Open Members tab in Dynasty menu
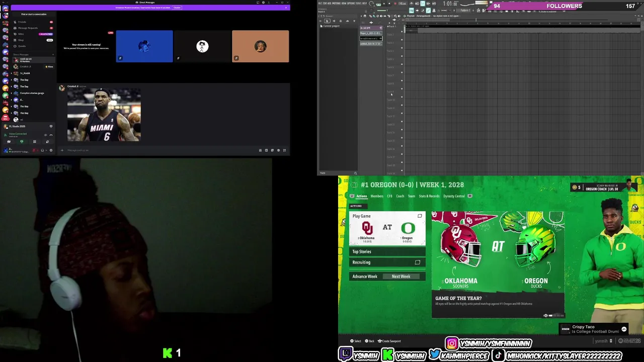This screenshot has height=362, width=644. point(377,196)
